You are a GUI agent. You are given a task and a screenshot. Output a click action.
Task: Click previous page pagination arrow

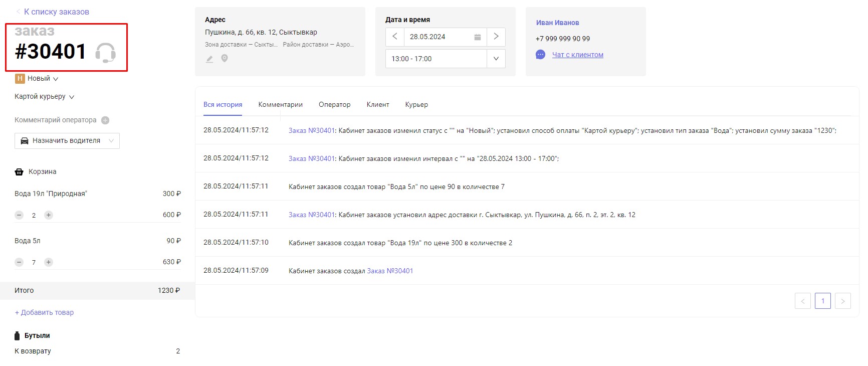coord(803,301)
